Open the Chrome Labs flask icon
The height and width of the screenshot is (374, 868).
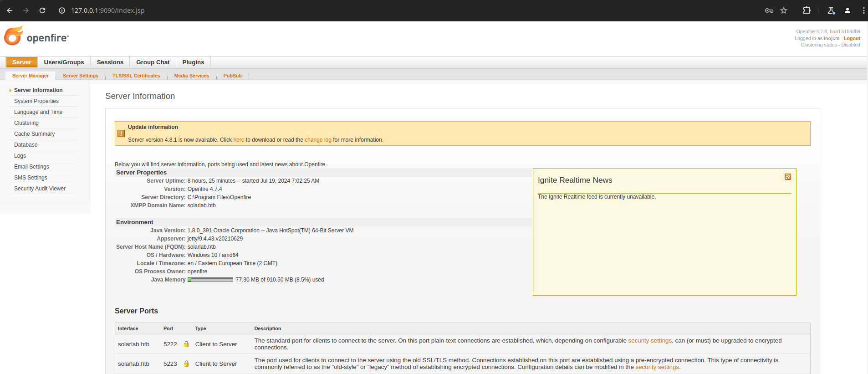[x=831, y=10]
